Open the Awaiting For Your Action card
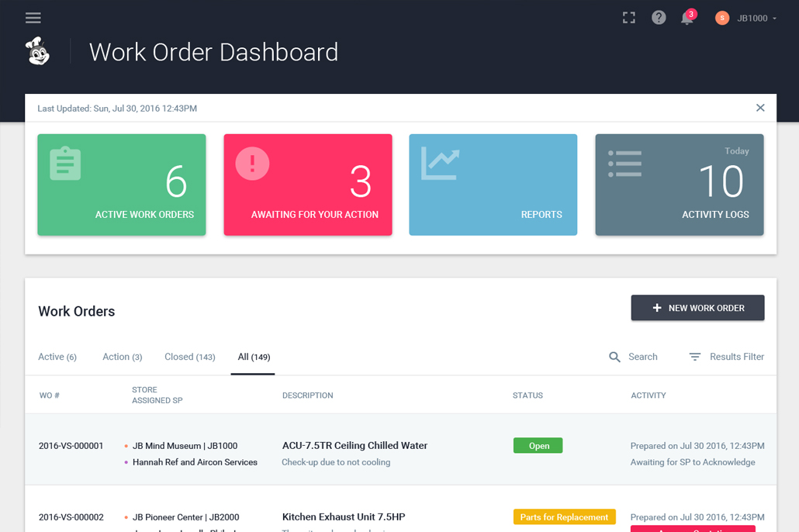 coord(308,185)
